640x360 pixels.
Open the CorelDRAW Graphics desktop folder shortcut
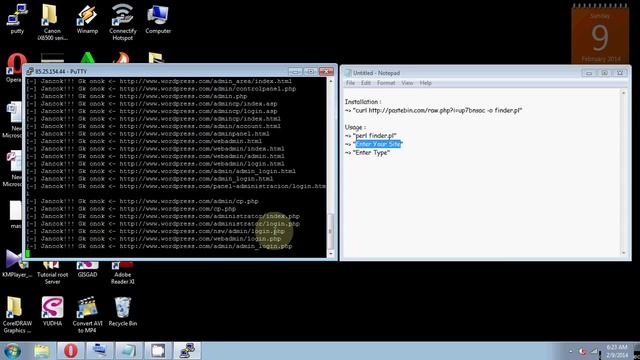17,314
